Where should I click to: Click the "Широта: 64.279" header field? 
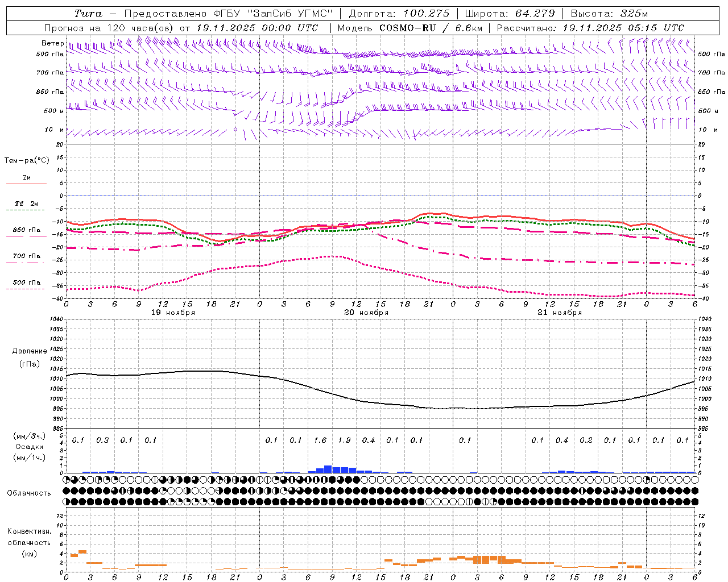point(510,14)
